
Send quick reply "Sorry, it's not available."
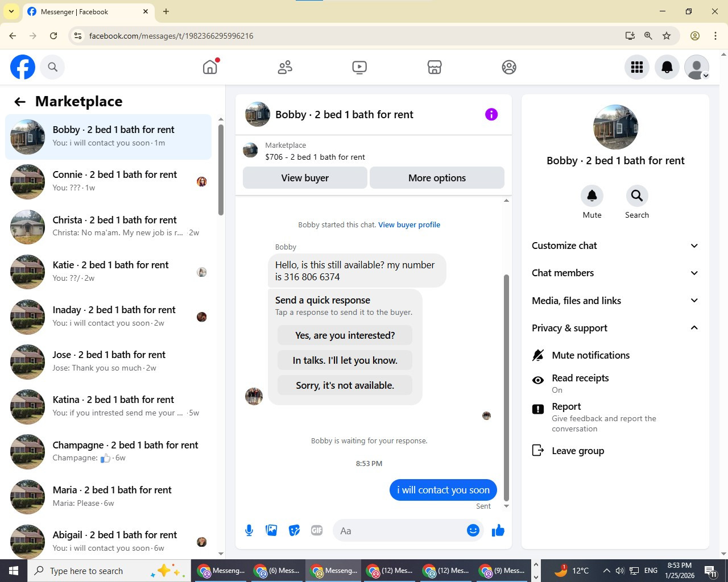[x=345, y=385]
